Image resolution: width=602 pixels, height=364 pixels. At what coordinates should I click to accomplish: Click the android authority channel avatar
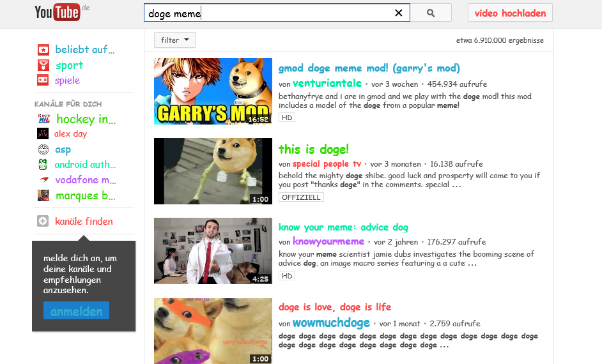43,165
